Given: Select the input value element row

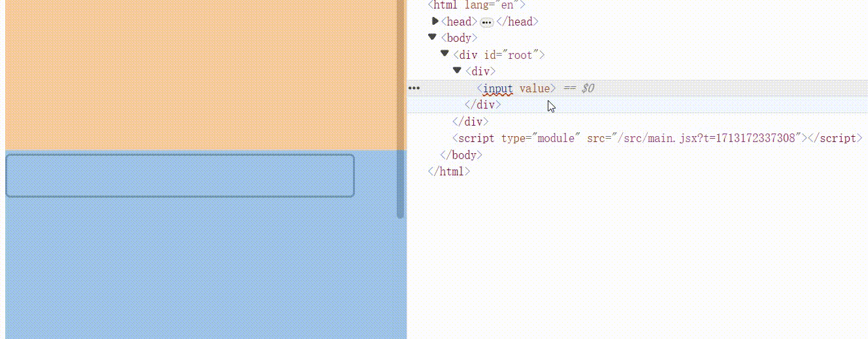Looking at the screenshot, I should coord(637,88).
